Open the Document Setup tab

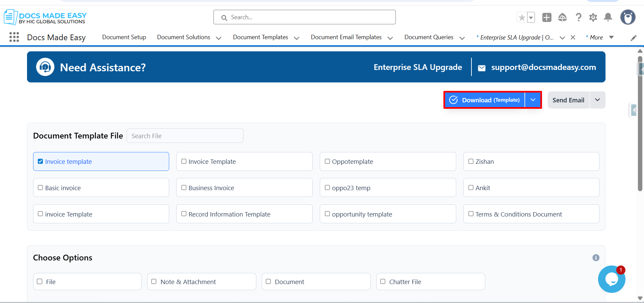click(x=124, y=37)
